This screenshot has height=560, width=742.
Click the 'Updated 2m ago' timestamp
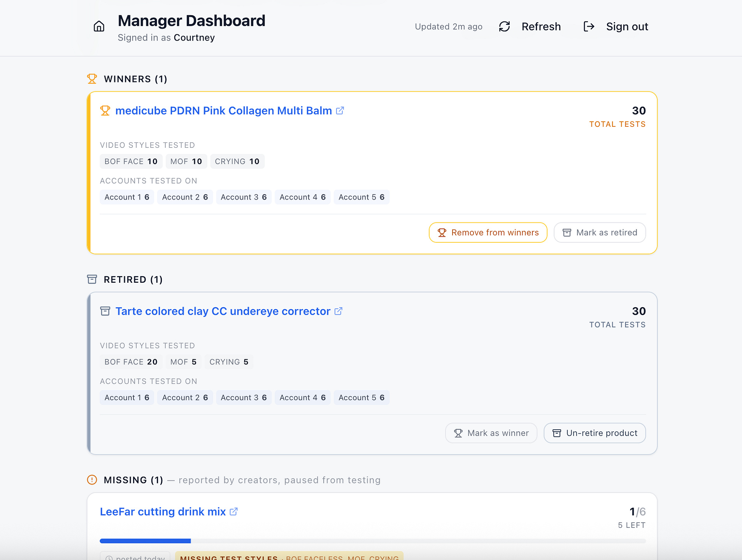coord(449,26)
